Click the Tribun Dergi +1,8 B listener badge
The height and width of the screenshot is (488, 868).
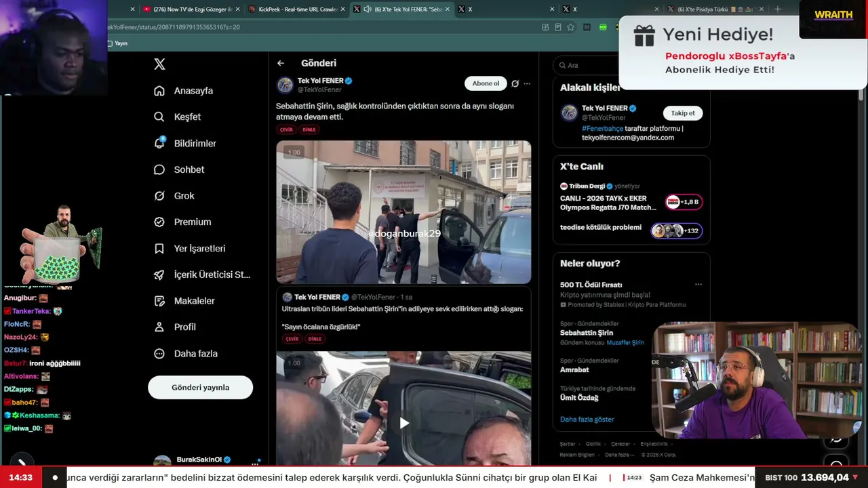coord(684,202)
